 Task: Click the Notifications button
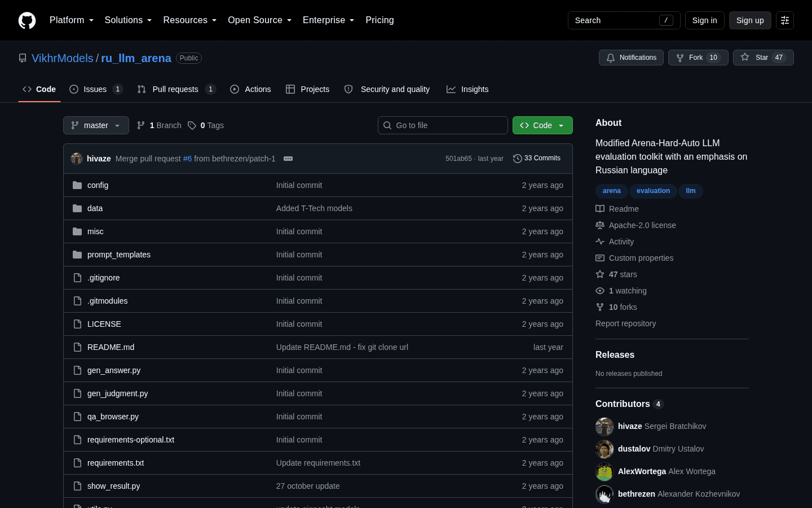coord(631,58)
